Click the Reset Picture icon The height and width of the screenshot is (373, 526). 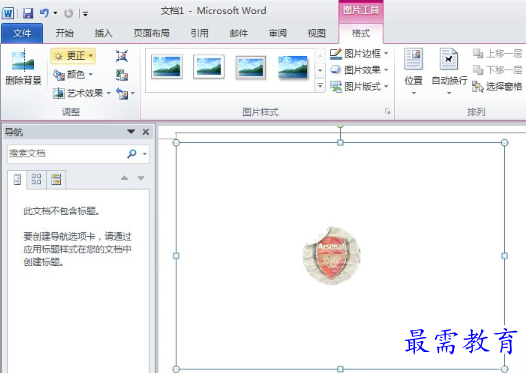122,93
